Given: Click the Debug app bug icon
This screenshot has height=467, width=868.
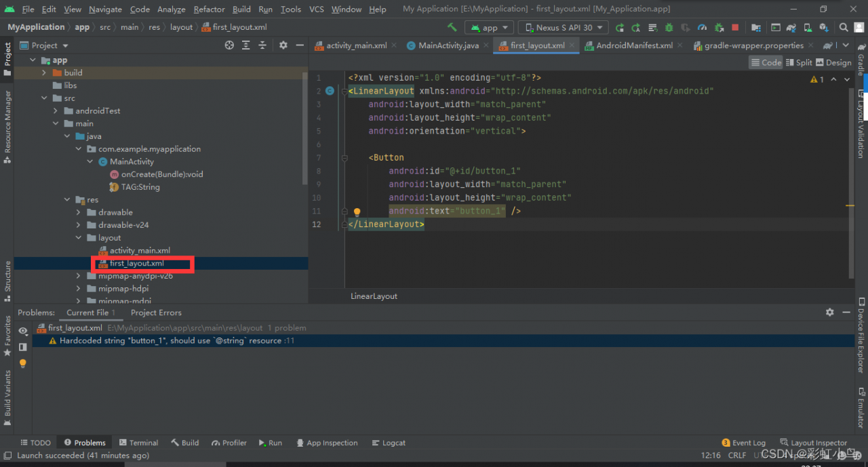Looking at the screenshot, I should [669, 28].
